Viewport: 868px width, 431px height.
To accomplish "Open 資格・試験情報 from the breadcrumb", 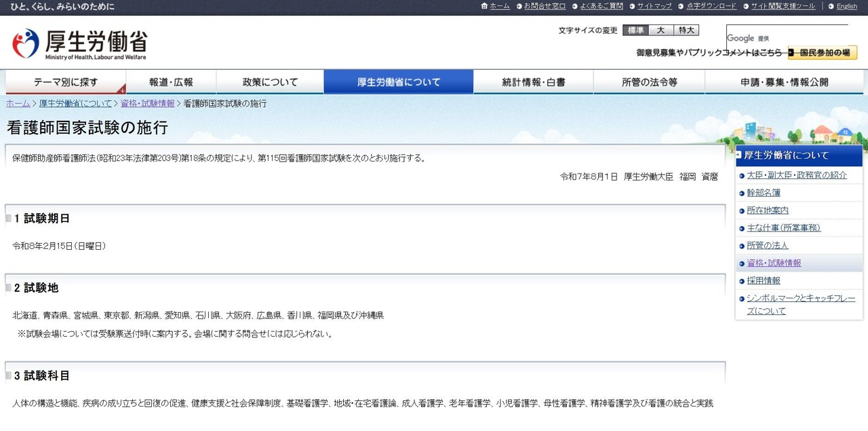I will pyautogui.click(x=148, y=103).
